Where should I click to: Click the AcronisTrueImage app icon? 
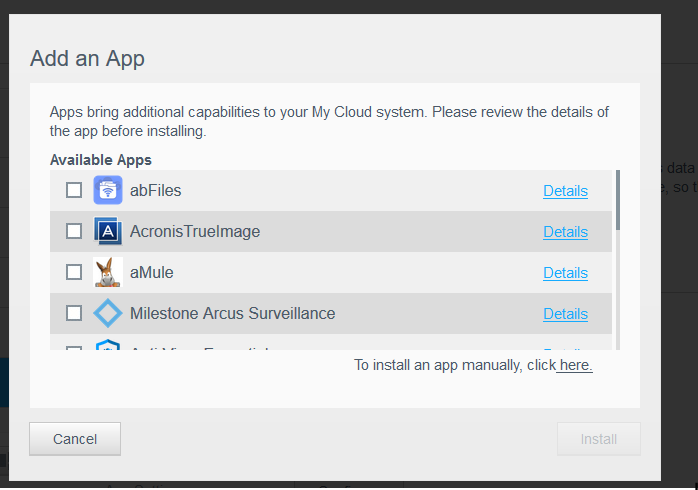coord(108,231)
